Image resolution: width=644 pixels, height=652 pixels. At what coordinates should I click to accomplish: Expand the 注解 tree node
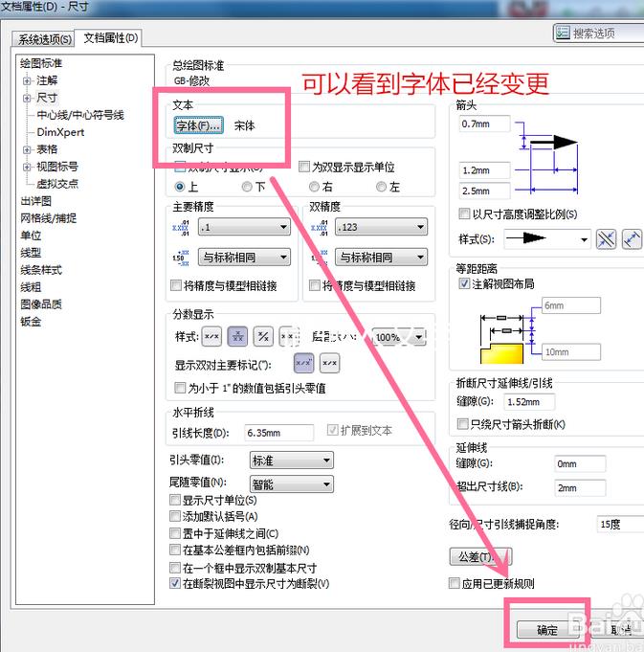(27, 80)
